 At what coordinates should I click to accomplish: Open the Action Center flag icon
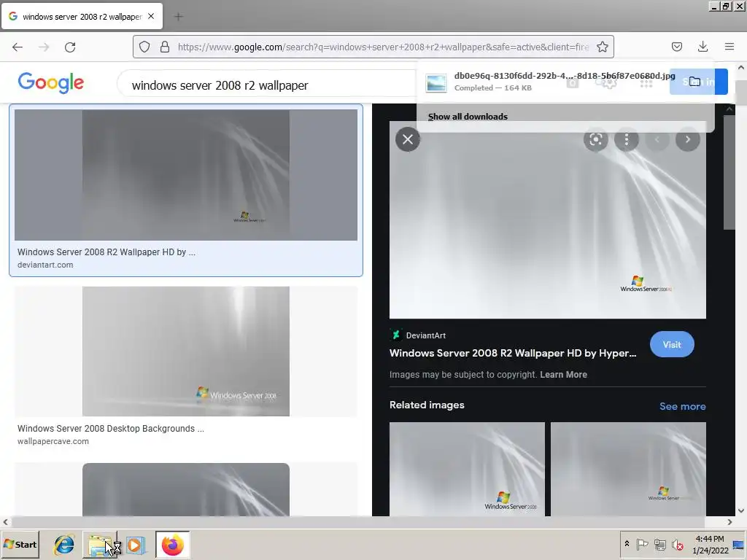click(642, 544)
